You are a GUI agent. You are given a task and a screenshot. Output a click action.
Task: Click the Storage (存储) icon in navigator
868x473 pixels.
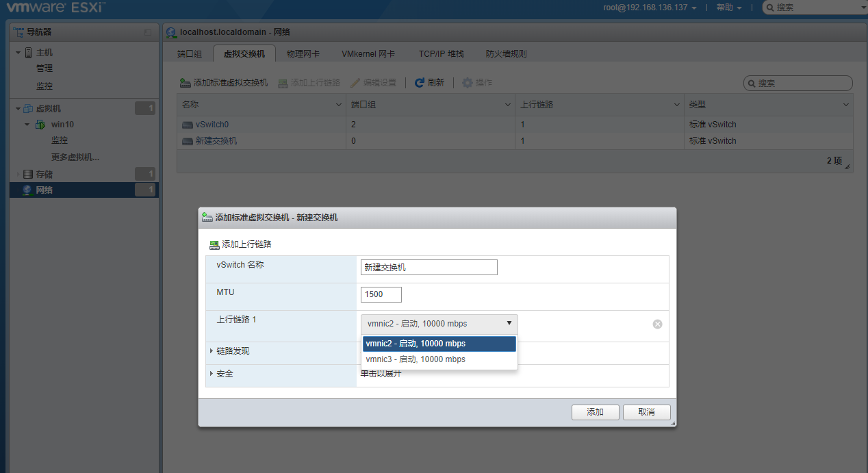(27, 175)
